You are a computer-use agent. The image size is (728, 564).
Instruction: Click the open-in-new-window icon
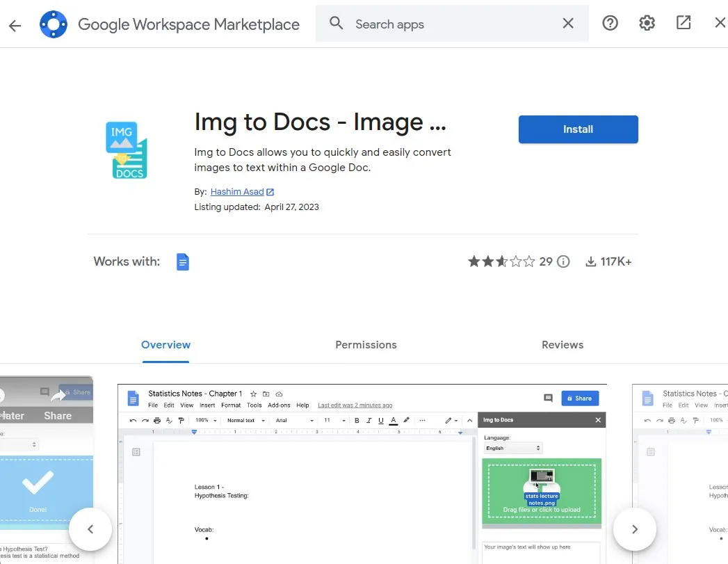point(683,23)
